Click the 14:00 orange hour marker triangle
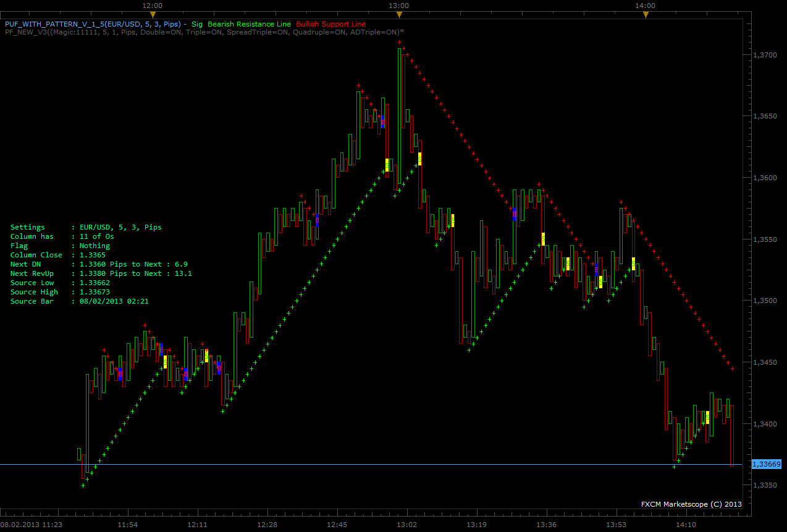Image resolution: width=787 pixels, height=532 pixels. [645, 14]
